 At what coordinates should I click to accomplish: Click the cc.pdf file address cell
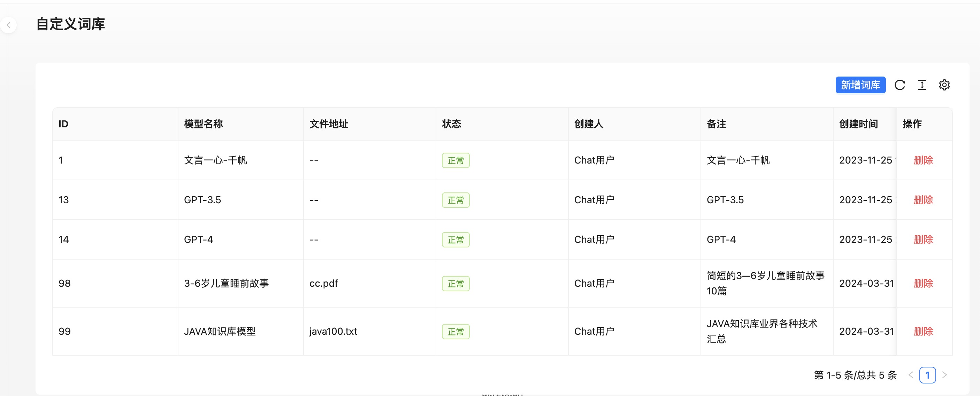click(323, 283)
